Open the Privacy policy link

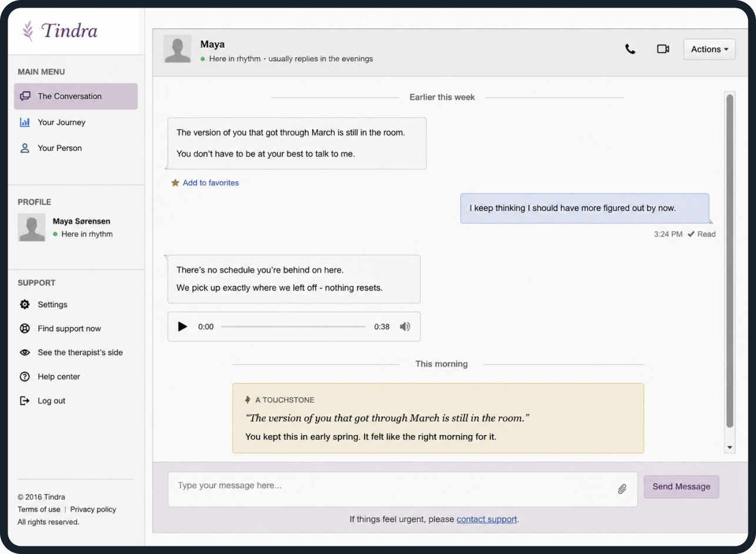[x=93, y=509]
